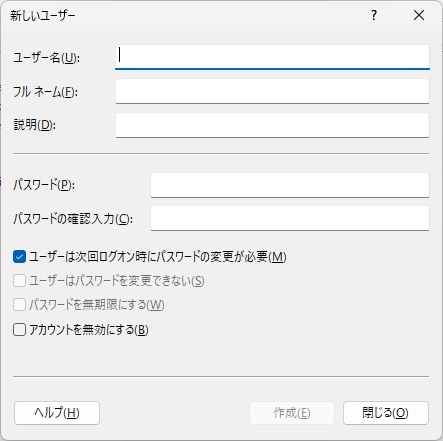Click the ? help icon in title bar
This screenshot has height=441, width=443.
click(x=374, y=15)
